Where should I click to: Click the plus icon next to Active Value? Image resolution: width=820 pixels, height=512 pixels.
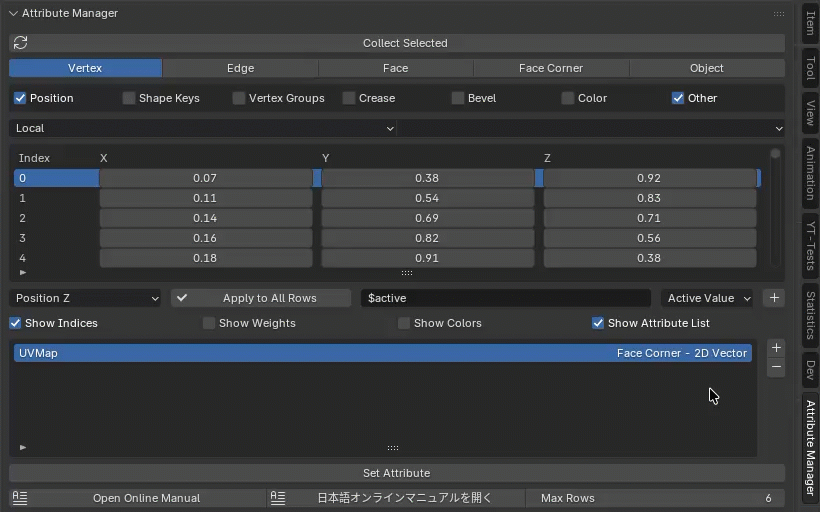tap(773, 298)
